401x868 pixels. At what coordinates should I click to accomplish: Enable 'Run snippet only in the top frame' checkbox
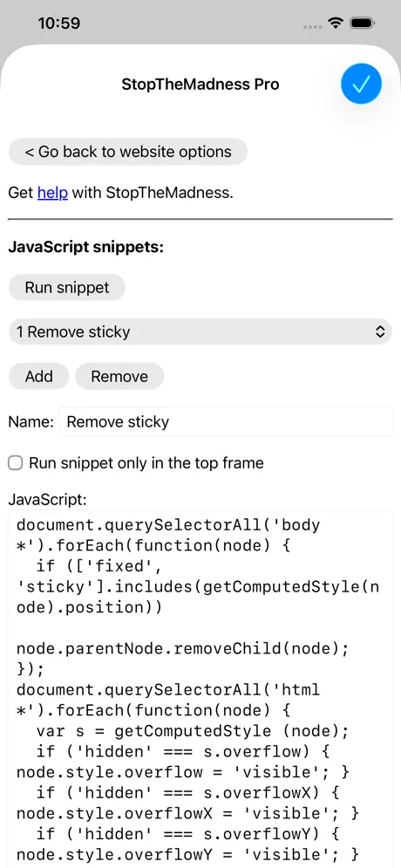16,463
